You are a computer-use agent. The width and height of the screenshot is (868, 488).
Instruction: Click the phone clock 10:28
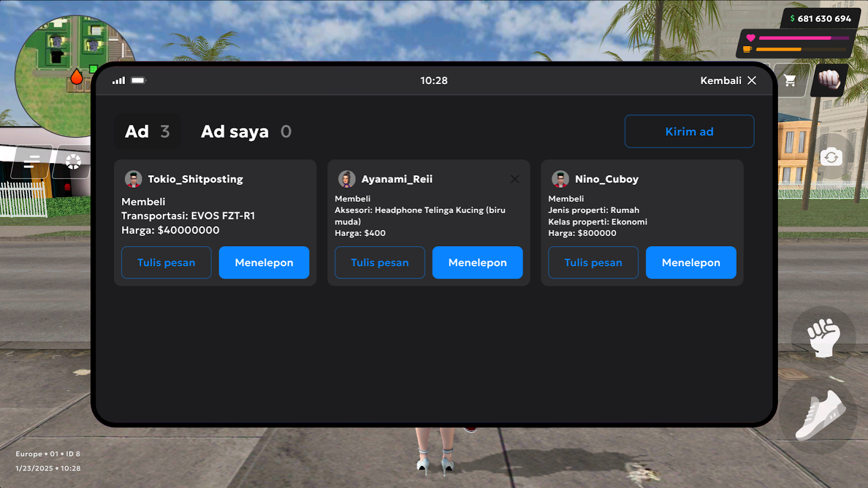click(x=433, y=80)
